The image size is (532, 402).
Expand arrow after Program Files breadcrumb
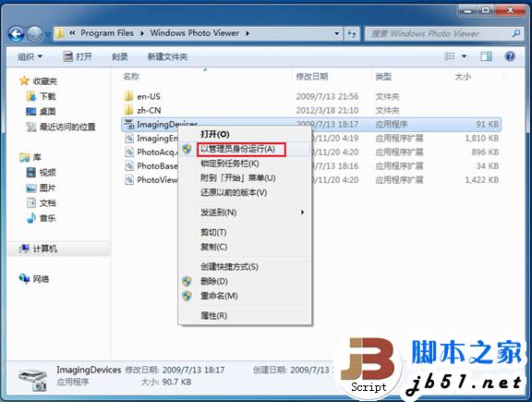[142, 33]
